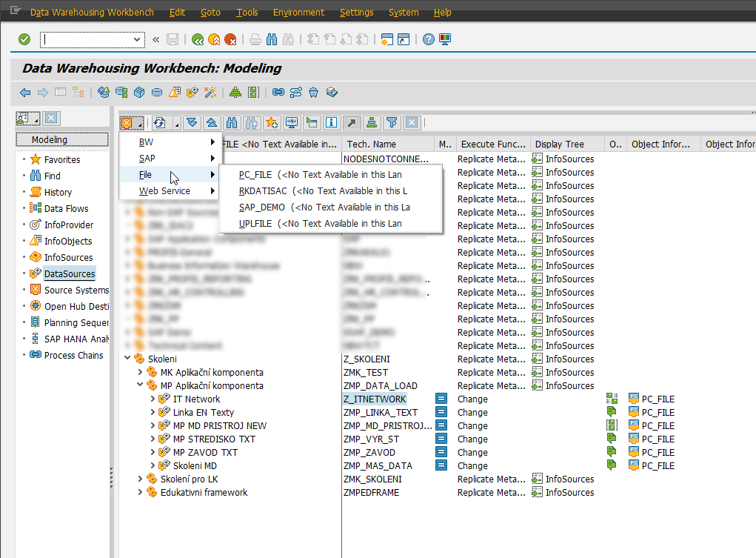Expand the MK Aplikační komponenta node
This screenshot has width=756, height=558.
click(x=141, y=373)
